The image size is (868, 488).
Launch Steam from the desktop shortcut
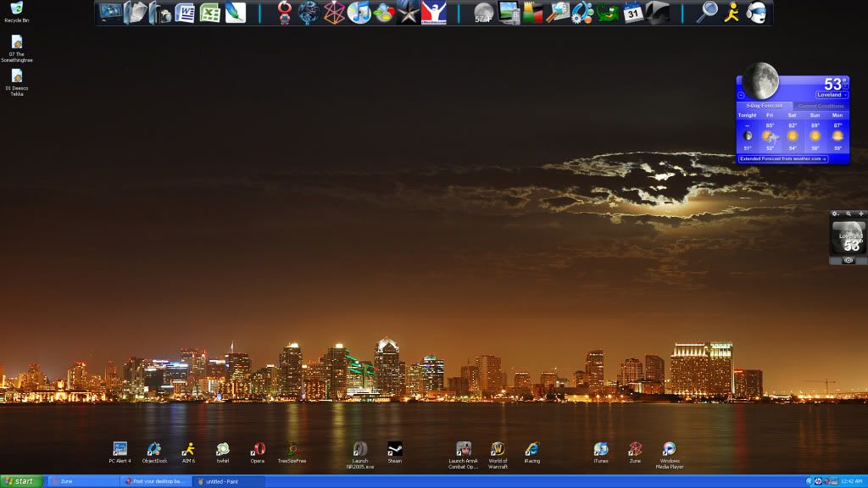395,449
